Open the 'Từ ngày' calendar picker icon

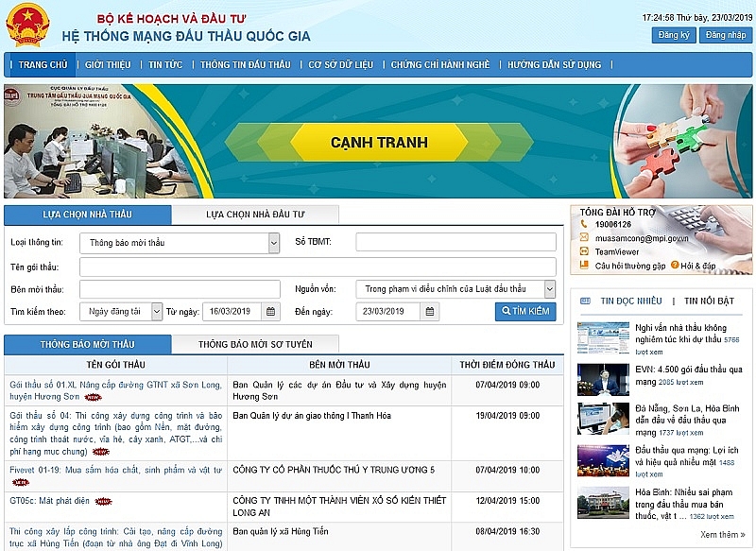271,311
